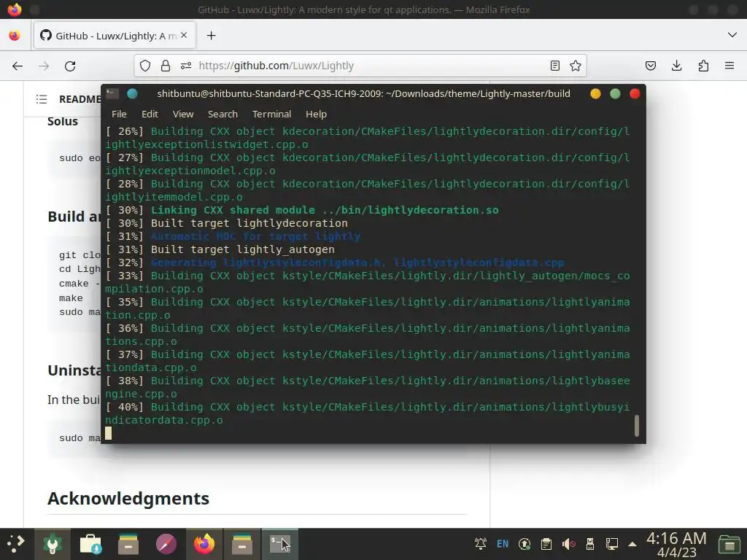Reload the GitHub page
This screenshot has width=747, height=560.
pyautogui.click(x=70, y=66)
